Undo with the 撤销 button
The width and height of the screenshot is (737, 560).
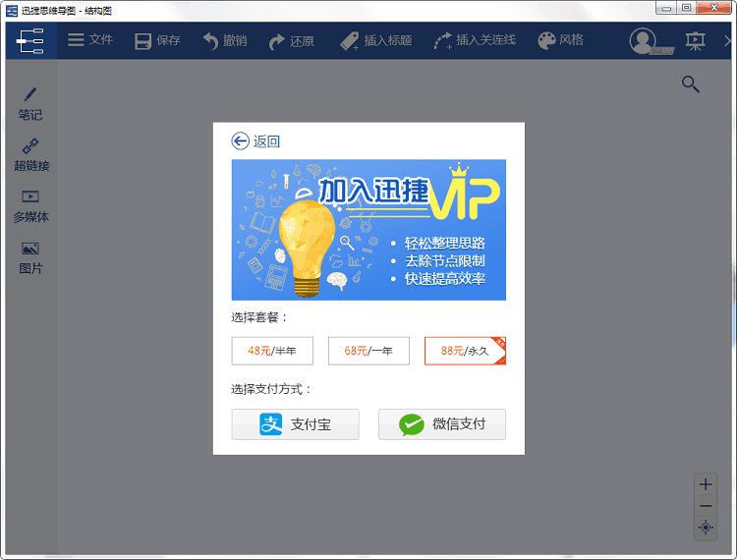coord(225,41)
